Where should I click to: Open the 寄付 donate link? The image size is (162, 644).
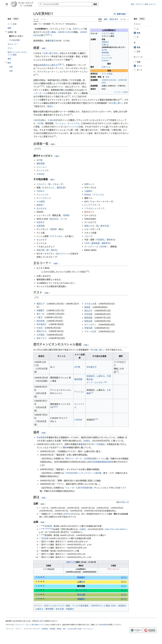[133, 4]
